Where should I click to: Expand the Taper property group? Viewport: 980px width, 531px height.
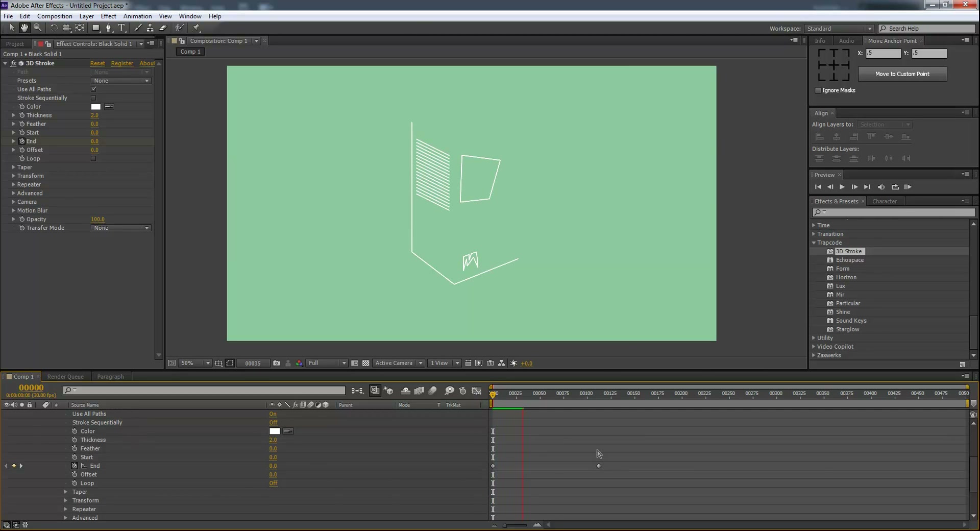pos(14,167)
